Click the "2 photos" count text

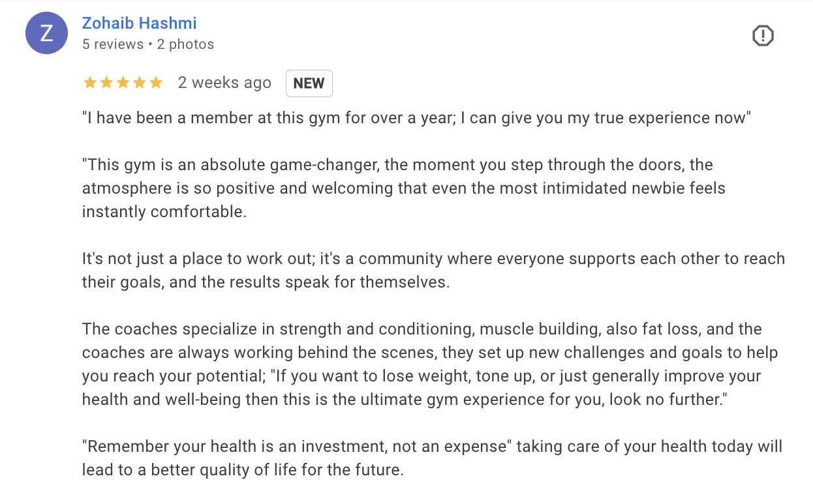pyautogui.click(x=185, y=44)
